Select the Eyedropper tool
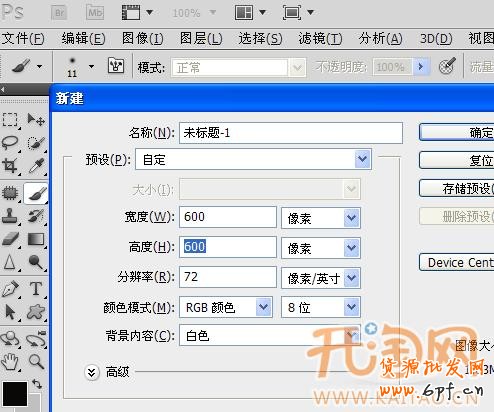The image size is (494, 412). pos(36,165)
